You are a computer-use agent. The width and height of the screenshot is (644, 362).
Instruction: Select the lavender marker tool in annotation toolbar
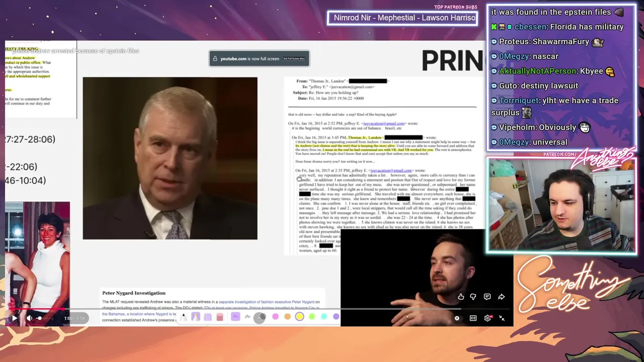pos(208,316)
